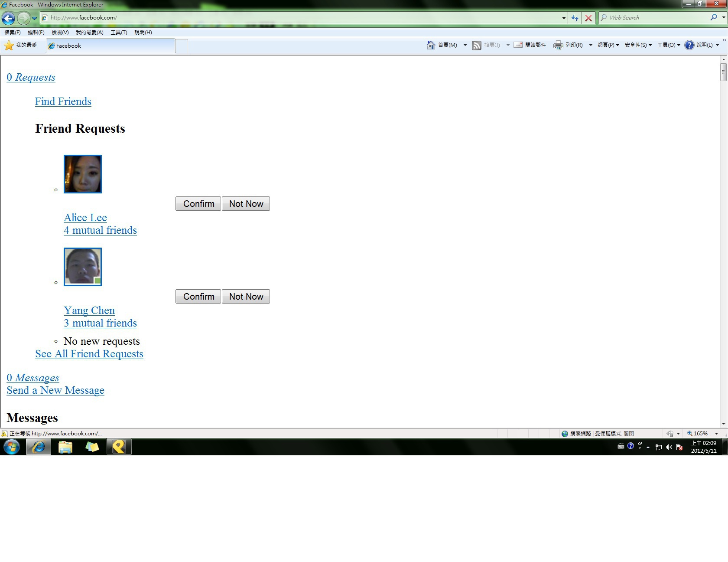Click the RSS feeds icon
This screenshot has width=728, height=562.
coord(476,45)
